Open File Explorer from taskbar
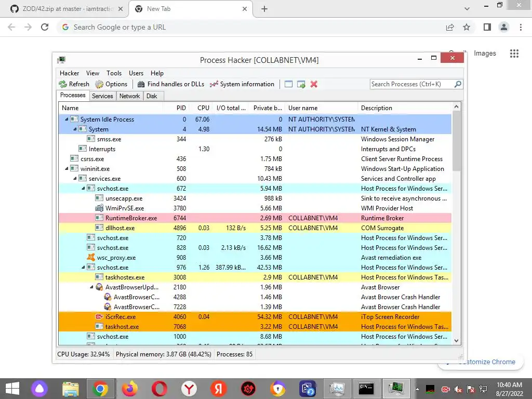Image resolution: width=532 pixels, height=399 pixels. pos(70,389)
